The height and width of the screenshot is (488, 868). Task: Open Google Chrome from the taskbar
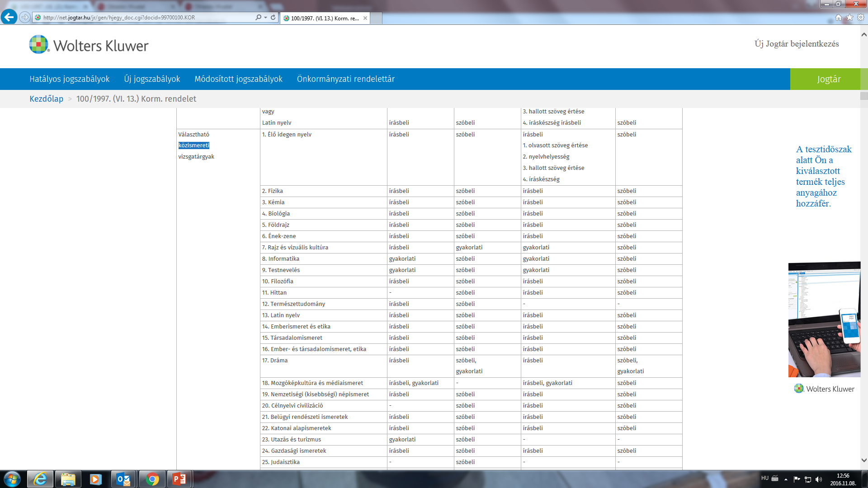pyautogui.click(x=152, y=479)
